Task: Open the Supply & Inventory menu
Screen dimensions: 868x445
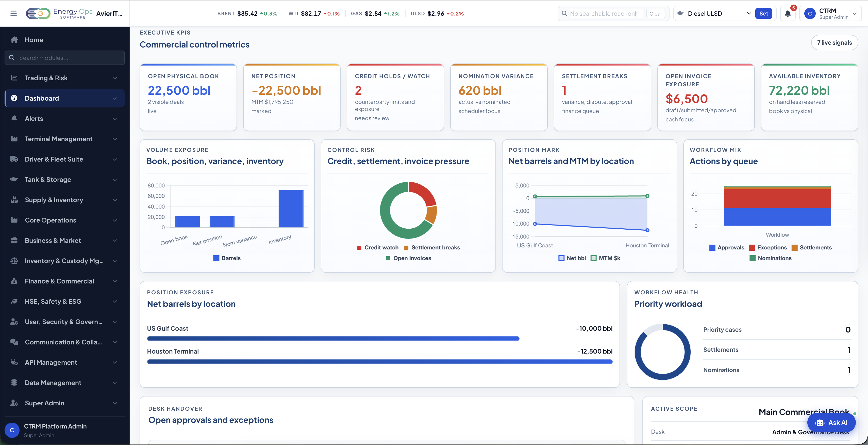Action: [x=65, y=200]
